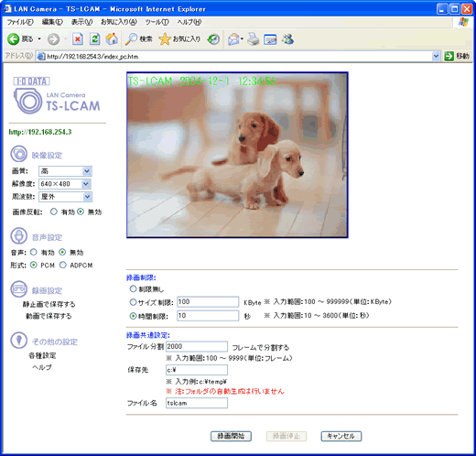This screenshot has height=456, width=476.
Task: Click the Stop loading red X icon
Action: pos(78,39)
